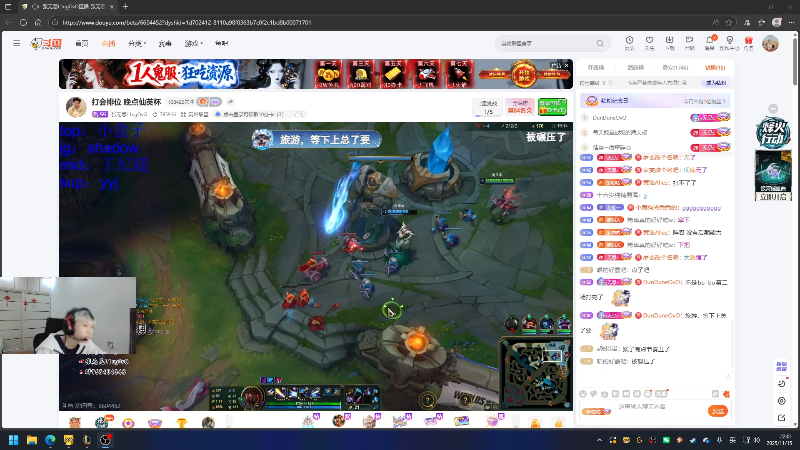800x450 pixels.
Task: Open the 烽火行动 promo badge
Action: click(773, 134)
